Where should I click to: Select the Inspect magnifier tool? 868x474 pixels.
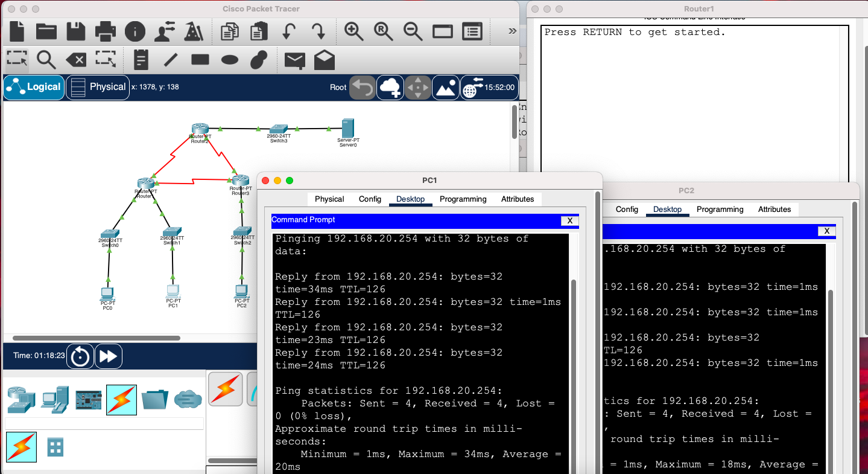(x=46, y=60)
